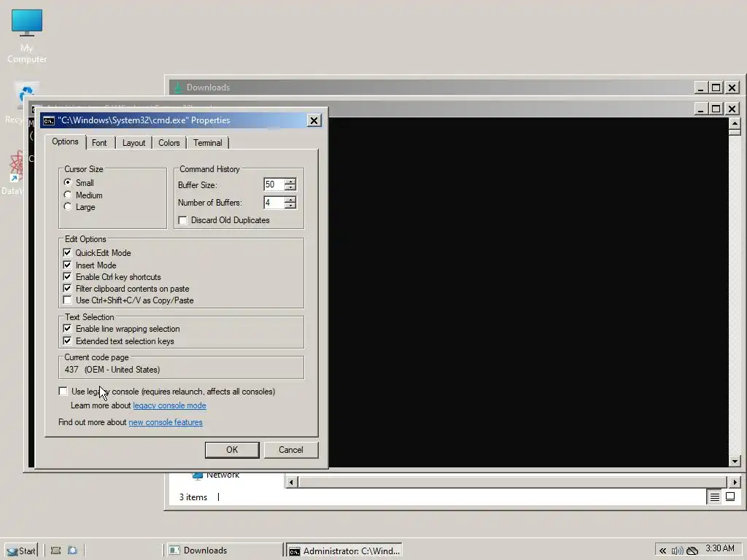Close the cmd.exe Properties dialog

tap(314, 120)
